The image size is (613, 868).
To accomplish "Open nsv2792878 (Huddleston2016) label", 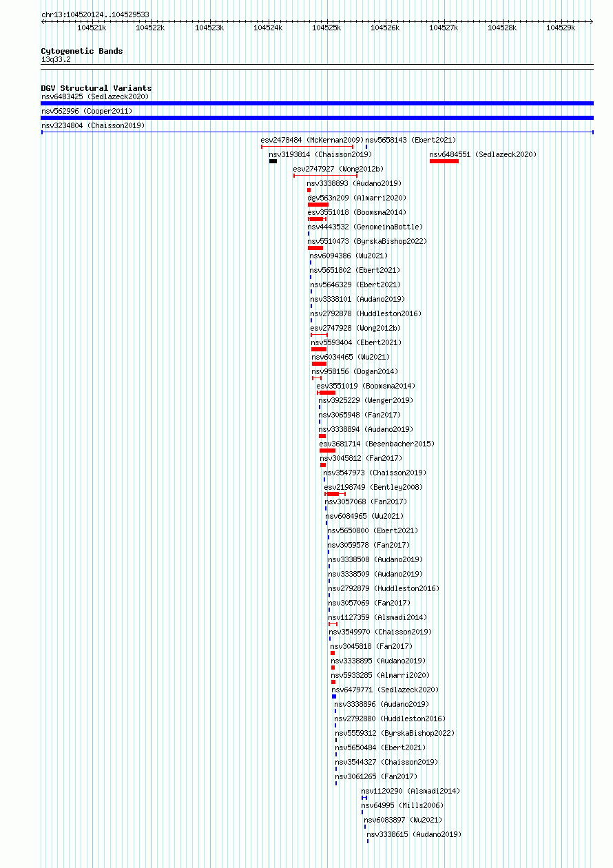I will coord(366,313).
